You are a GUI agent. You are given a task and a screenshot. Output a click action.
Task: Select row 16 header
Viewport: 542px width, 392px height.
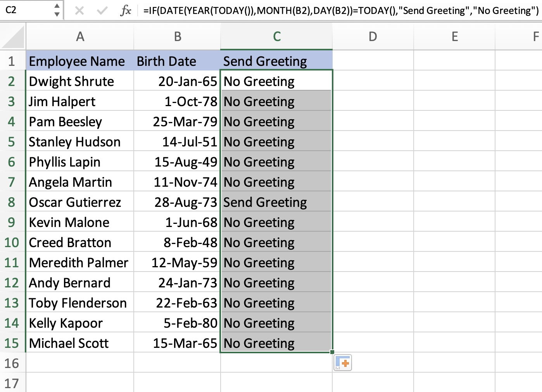click(x=12, y=363)
